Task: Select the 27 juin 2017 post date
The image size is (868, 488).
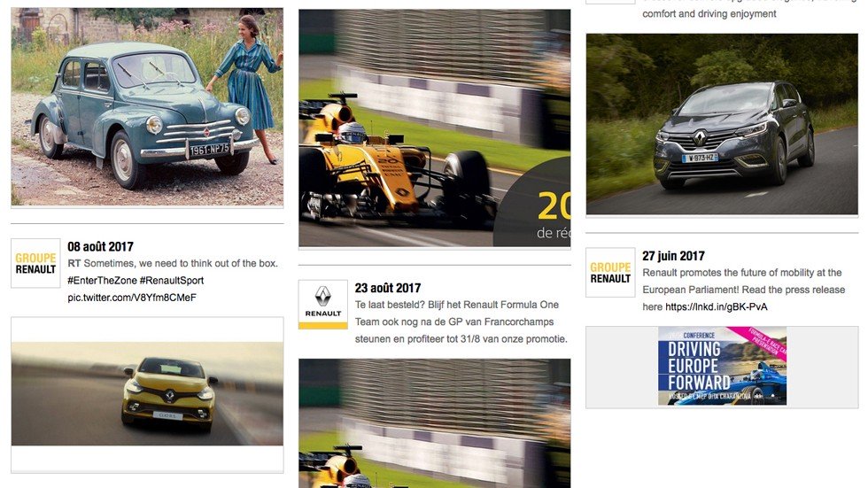Action: [673, 256]
